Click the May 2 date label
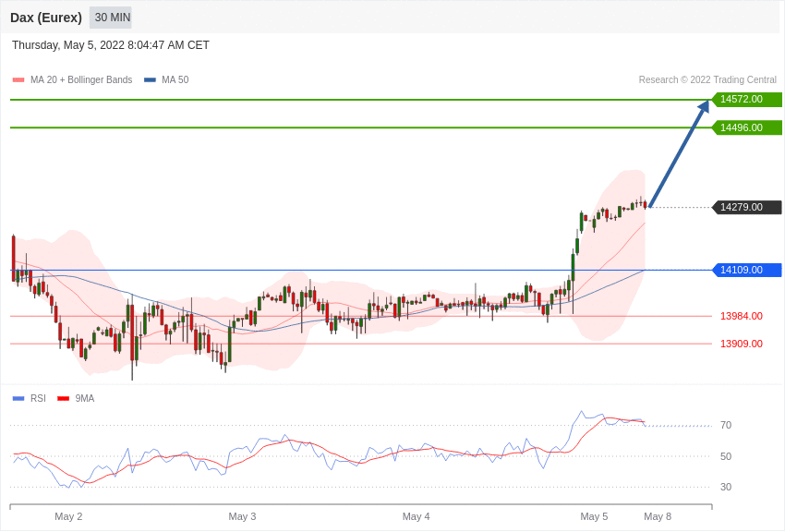The height and width of the screenshot is (532, 785). pyautogui.click(x=68, y=516)
